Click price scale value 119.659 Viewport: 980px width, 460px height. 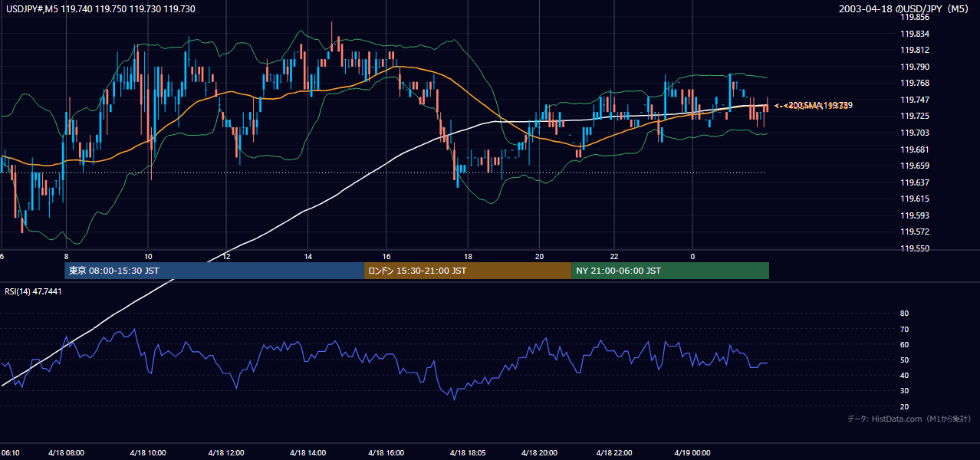[915, 166]
